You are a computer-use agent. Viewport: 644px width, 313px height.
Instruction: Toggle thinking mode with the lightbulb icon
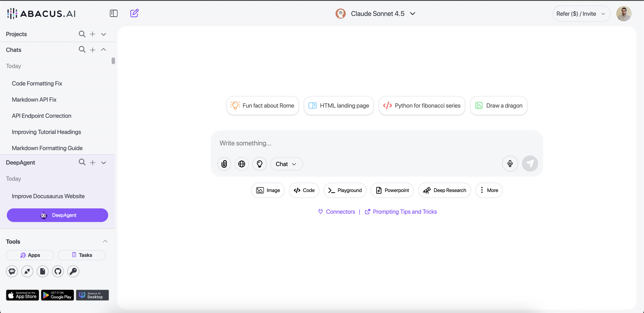click(260, 164)
